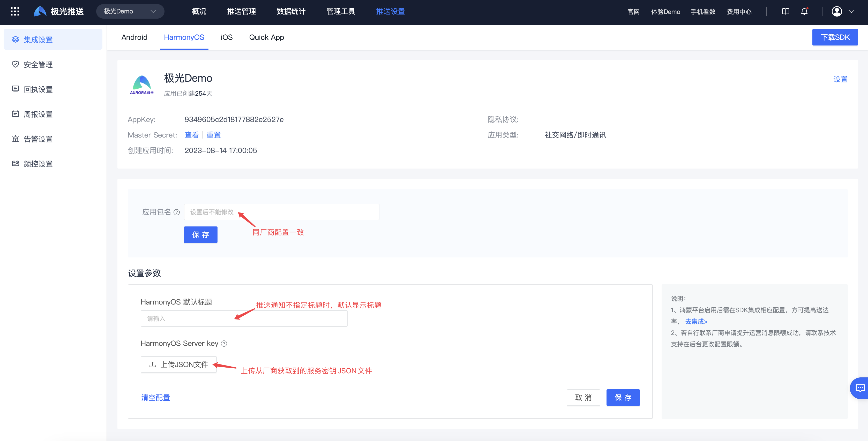
Task: Click help icon beside HarmonyOS Server key
Action: pos(224,344)
